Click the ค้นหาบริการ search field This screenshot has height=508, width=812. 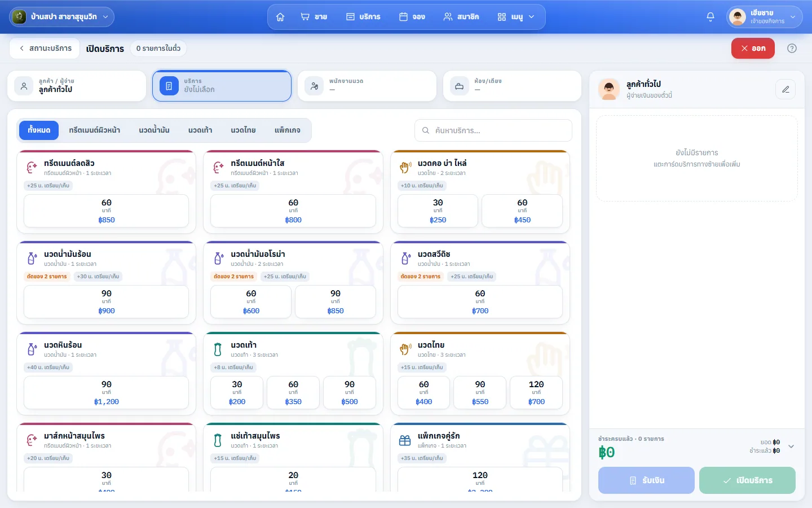[x=493, y=130]
